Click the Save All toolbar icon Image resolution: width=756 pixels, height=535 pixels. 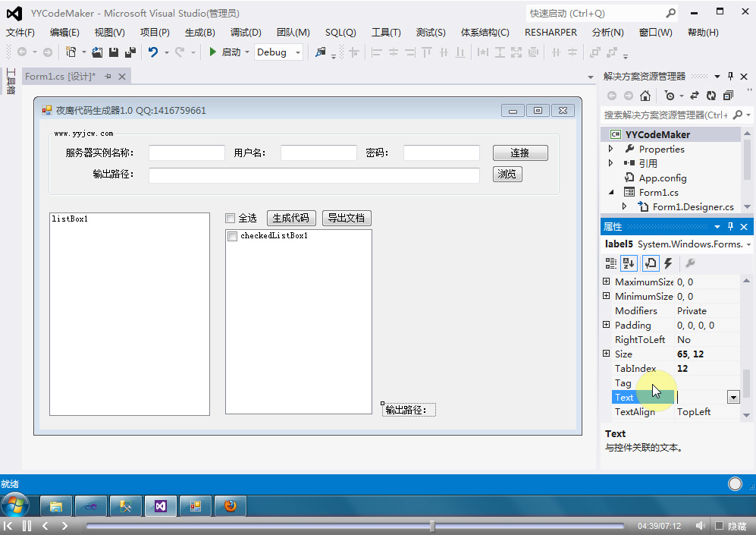pyautogui.click(x=130, y=52)
